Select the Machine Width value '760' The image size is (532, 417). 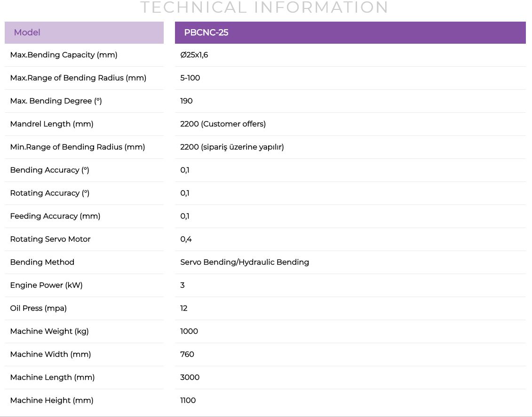pos(187,354)
